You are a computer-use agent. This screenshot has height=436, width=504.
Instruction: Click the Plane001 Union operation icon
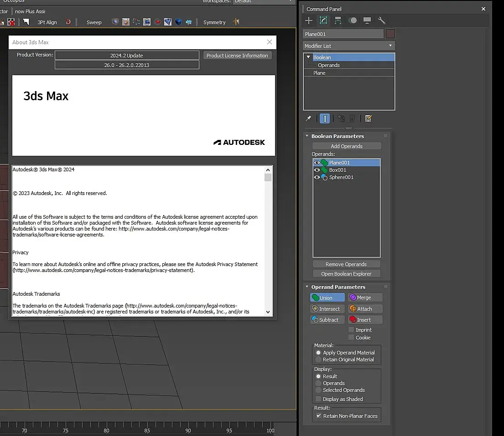click(324, 163)
